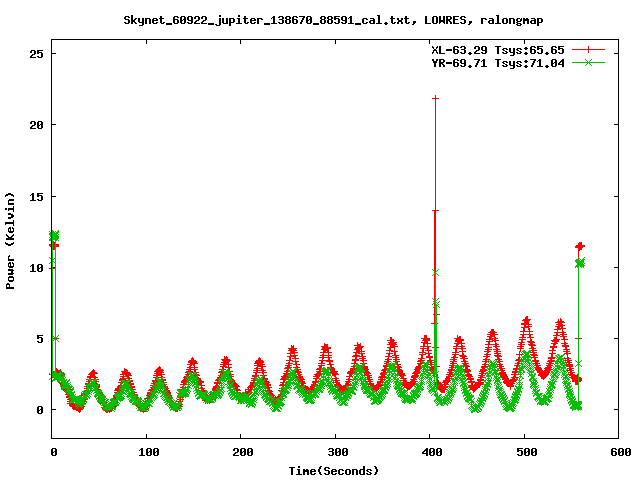This screenshot has height=480, width=640.
Task: Click x-axis tick label 100
Action: (149, 452)
